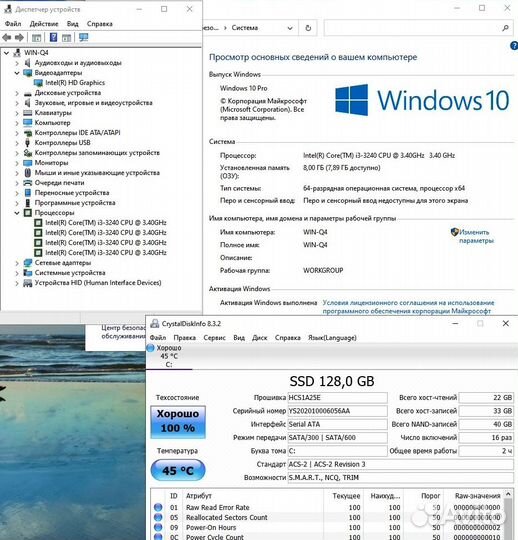Click the blue Хорошо disk status circle

coord(151,348)
